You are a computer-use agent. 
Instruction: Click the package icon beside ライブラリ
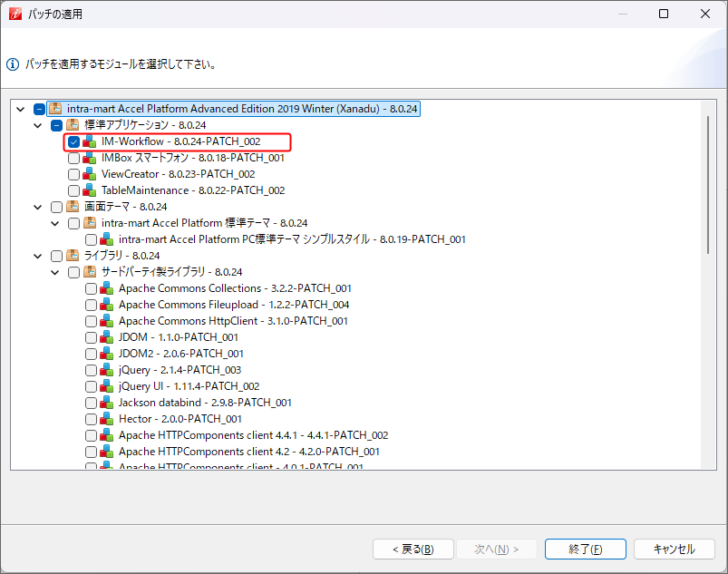[73, 256]
